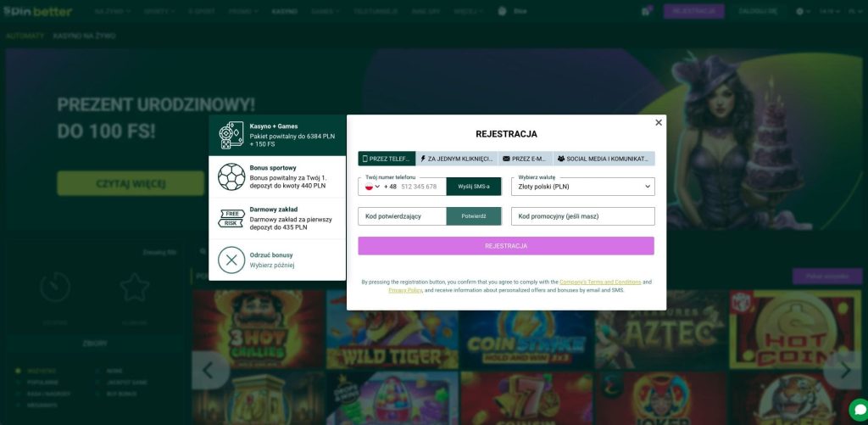868x425 pixels.
Task: Open the Company's Terms and Conditions link
Action: coord(600,282)
